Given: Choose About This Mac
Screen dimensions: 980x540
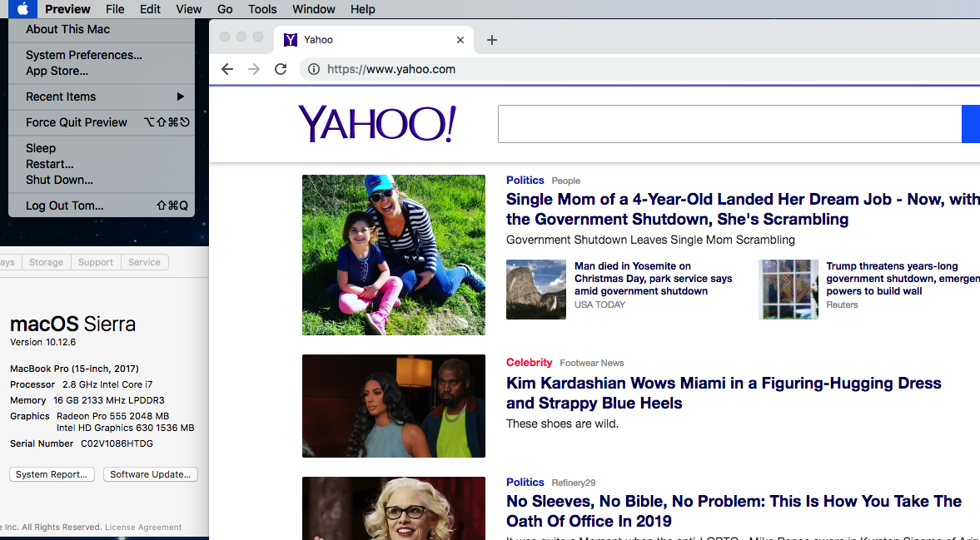Looking at the screenshot, I should 102,29.
